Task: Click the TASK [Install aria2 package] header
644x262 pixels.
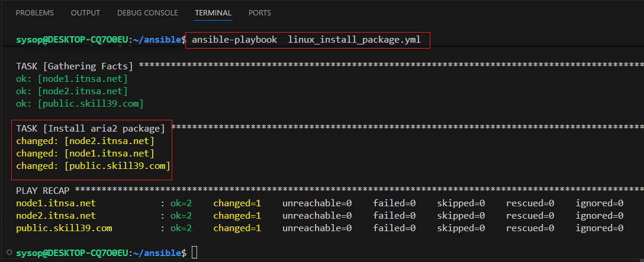Action: (91, 128)
